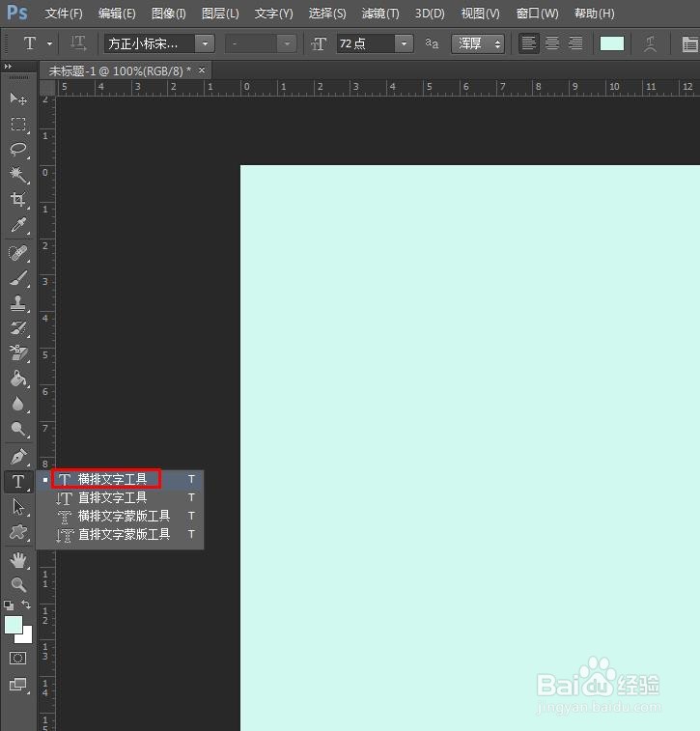Screen dimensions: 700x731
Task: Swap foreground and background colors
Action: click(x=26, y=604)
